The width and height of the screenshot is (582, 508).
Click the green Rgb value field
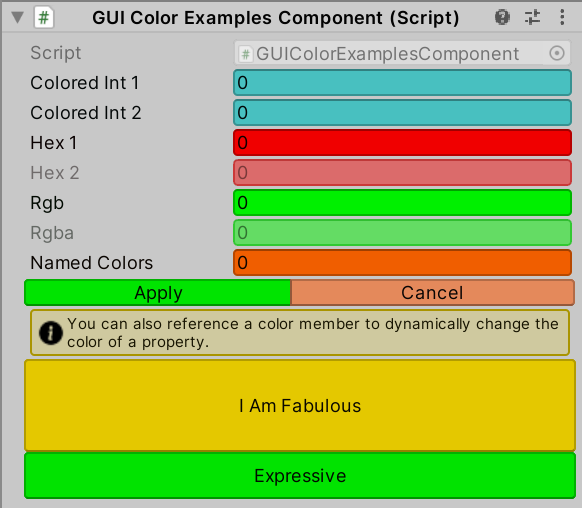tap(402, 203)
